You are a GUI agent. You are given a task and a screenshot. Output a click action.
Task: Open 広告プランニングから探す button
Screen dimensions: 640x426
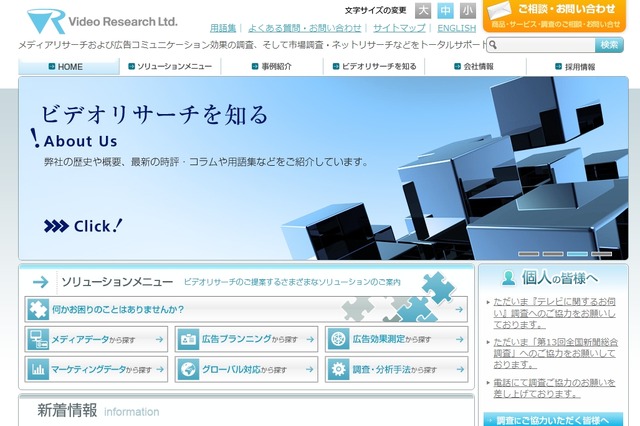247,339
